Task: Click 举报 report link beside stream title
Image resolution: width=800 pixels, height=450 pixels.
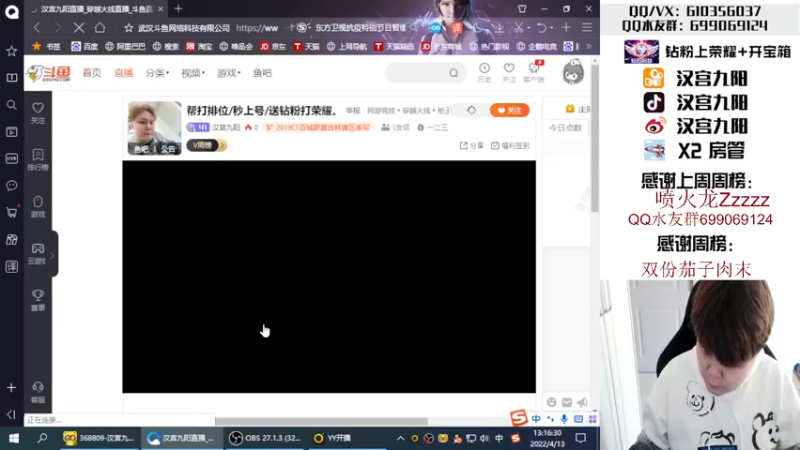Action: pos(353,111)
